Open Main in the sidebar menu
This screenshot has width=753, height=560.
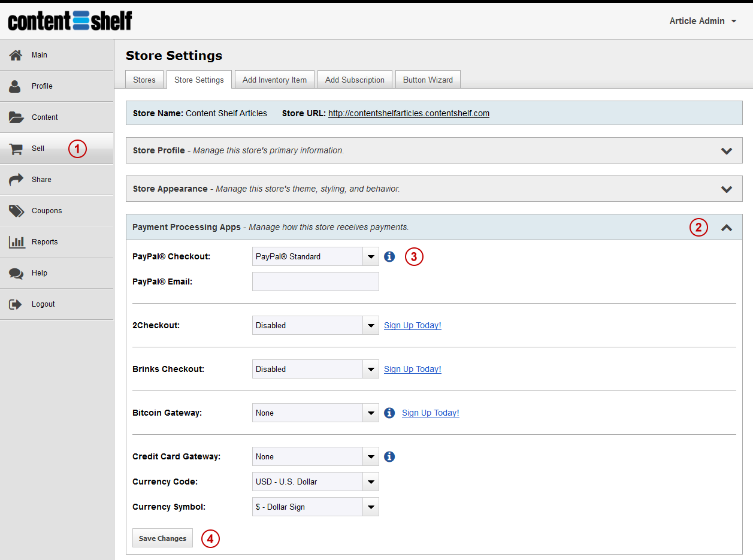(57, 55)
